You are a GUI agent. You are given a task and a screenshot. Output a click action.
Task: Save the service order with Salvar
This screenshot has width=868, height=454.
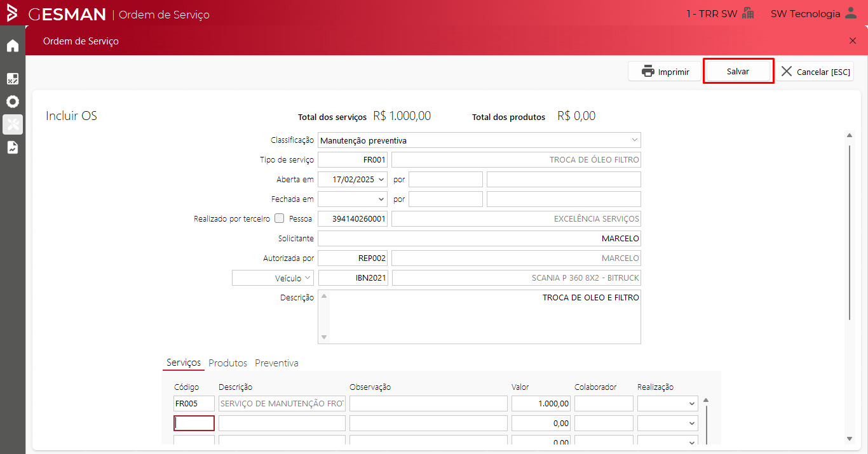(738, 71)
